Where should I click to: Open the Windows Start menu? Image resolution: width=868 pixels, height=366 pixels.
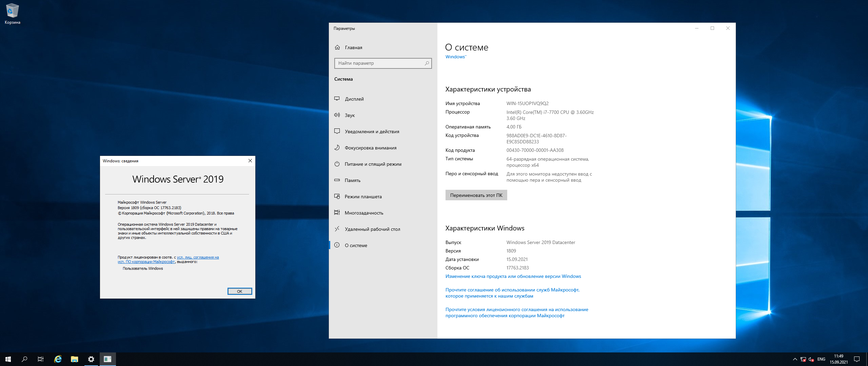click(x=8, y=359)
